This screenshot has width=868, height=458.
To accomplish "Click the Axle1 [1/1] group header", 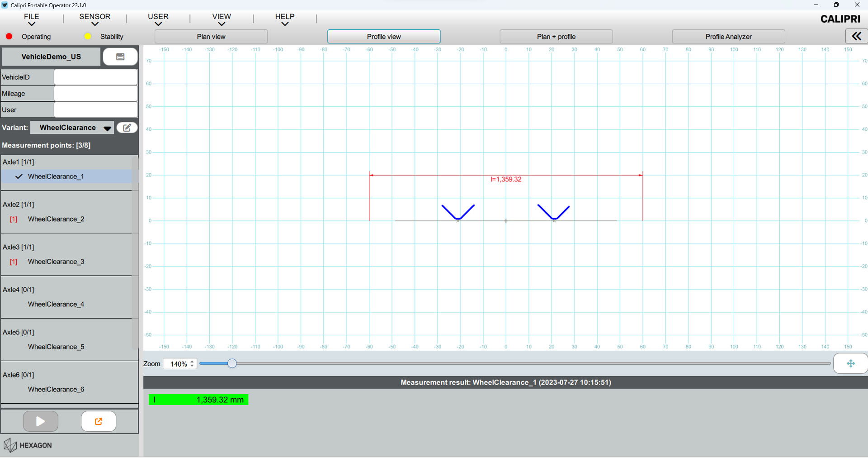I will (19, 162).
